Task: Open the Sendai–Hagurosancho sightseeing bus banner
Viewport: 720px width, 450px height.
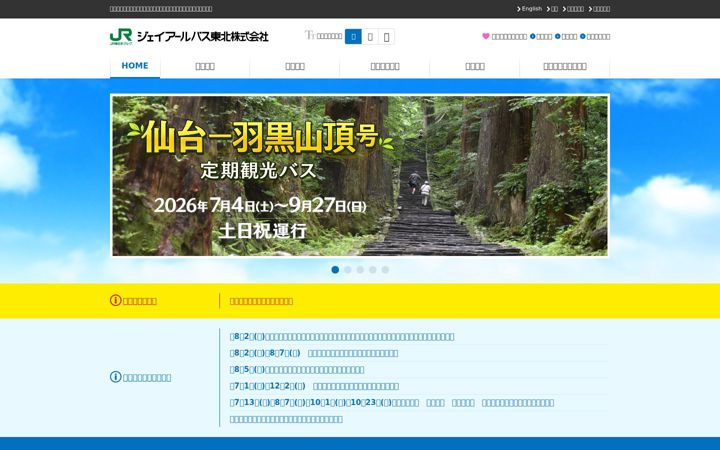Action: pyautogui.click(x=360, y=176)
